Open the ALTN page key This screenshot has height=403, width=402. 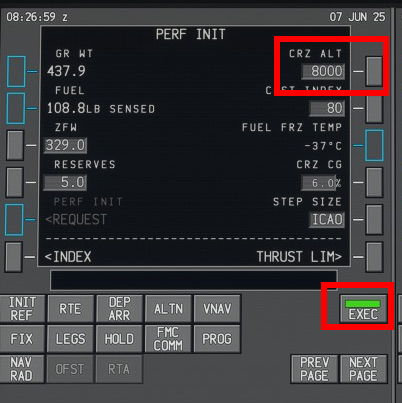[x=168, y=308]
